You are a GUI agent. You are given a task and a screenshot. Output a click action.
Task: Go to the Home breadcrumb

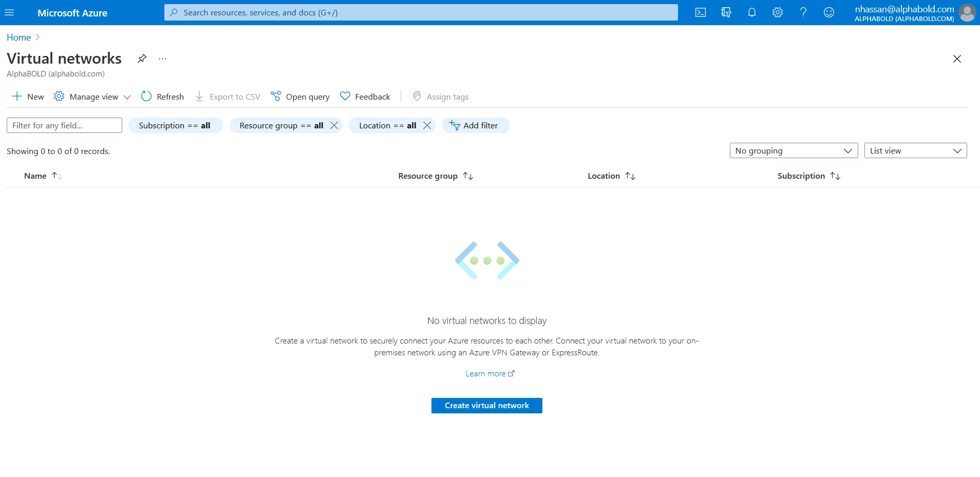[18, 37]
